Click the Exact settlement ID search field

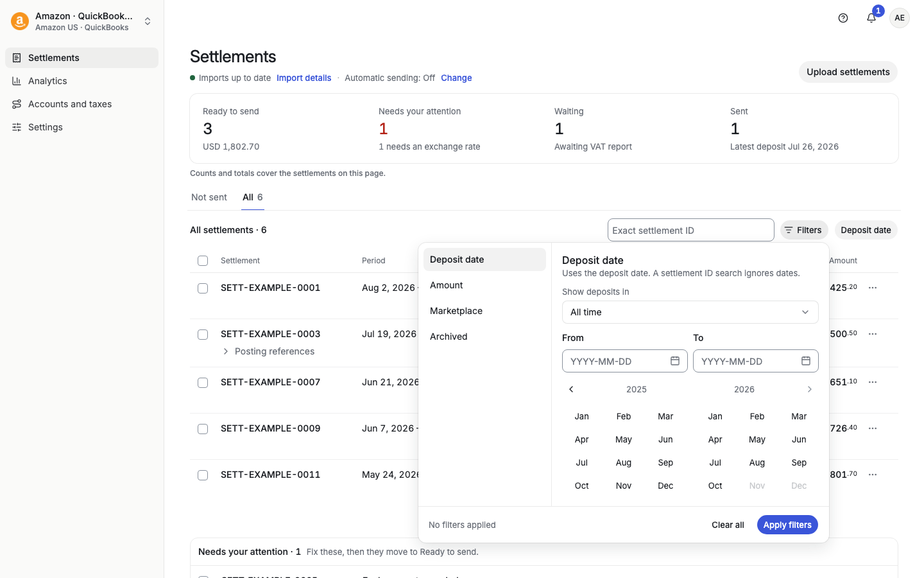[691, 230]
